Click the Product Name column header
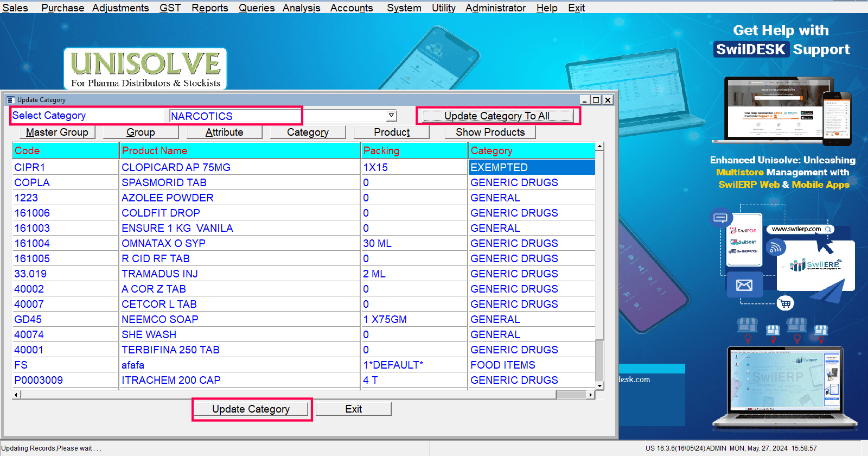868x456 pixels. tap(240, 150)
